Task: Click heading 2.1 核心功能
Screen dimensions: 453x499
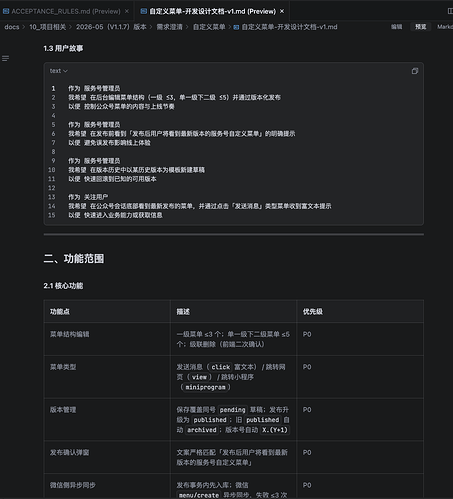Action: point(63,286)
